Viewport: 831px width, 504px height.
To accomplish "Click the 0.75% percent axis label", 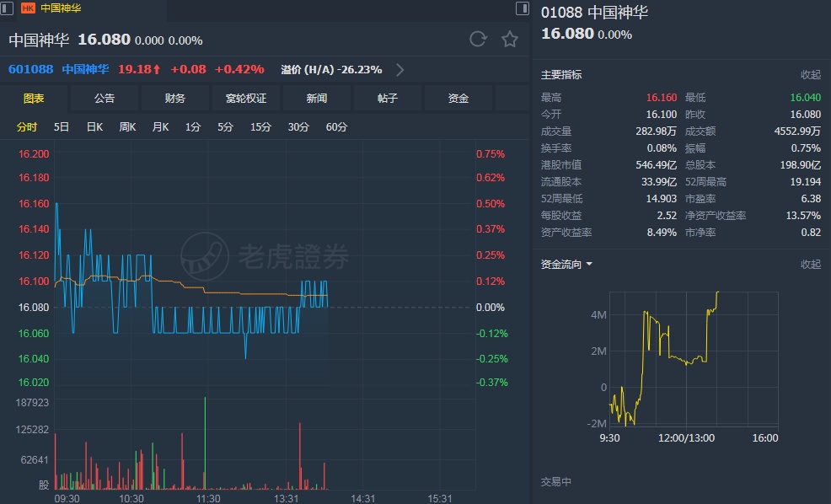I will 491,154.
